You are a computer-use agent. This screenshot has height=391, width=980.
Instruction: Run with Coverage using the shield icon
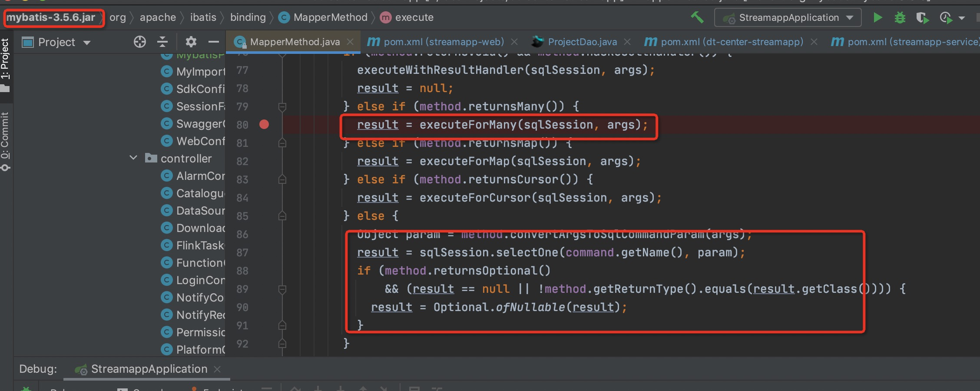[922, 18]
